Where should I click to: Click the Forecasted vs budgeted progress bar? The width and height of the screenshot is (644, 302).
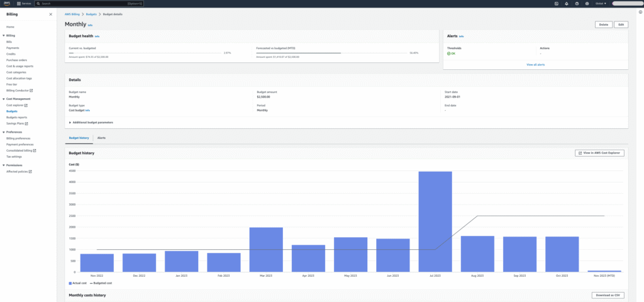332,53
